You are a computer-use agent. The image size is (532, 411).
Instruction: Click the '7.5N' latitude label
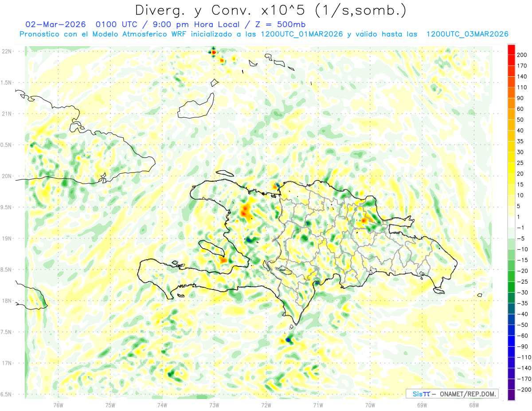6,332
